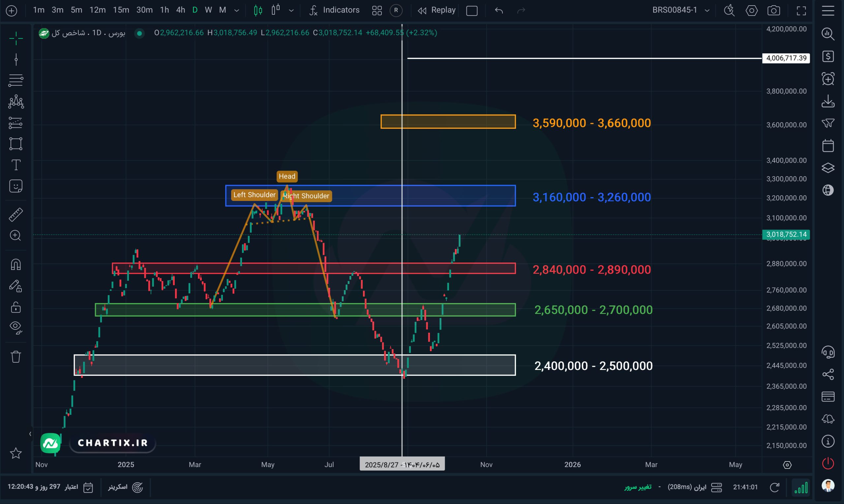
Task: Select the text annotation tool
Action: click(15, 165)
